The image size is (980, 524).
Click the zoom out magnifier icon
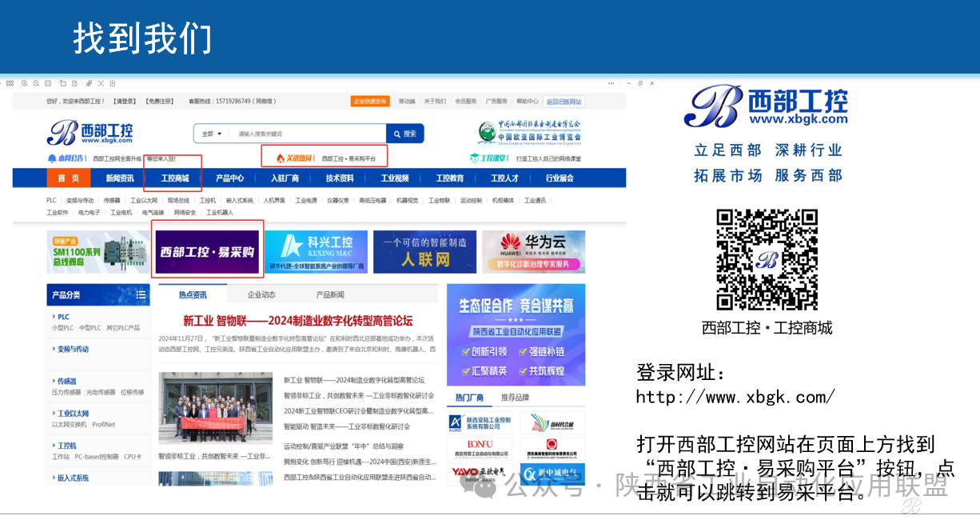36,83
